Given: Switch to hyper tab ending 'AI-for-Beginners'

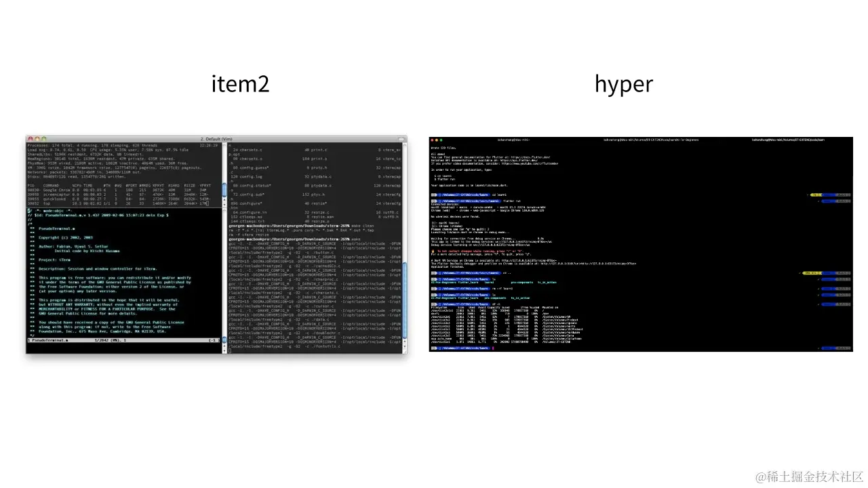Looking at the screenshot, I should pyautogui.click(x=651, y=140).
